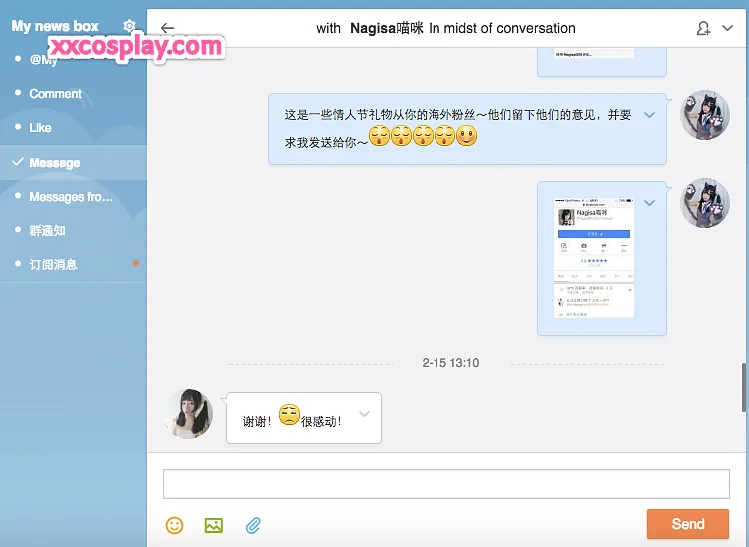Screen dimensions: 749x547
Task: Click the avatar next to the 谢谢 reply
Action: 190,413
